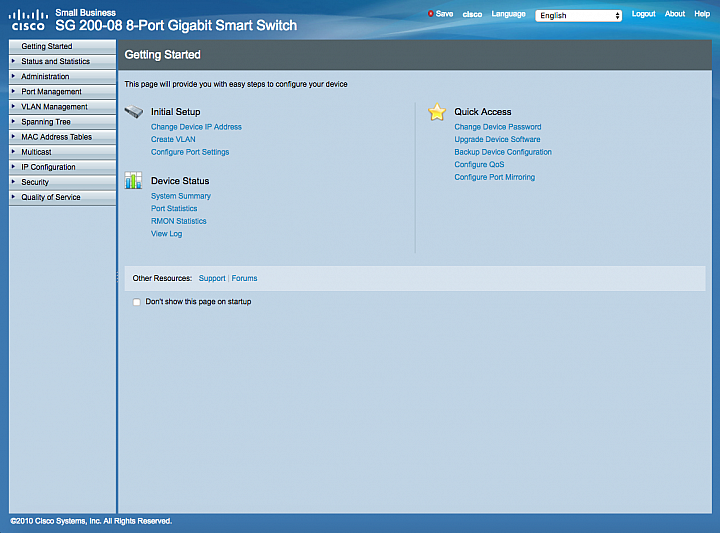Open Upgrade Device Software link
The image size is (720, 533).
(497, 139)
